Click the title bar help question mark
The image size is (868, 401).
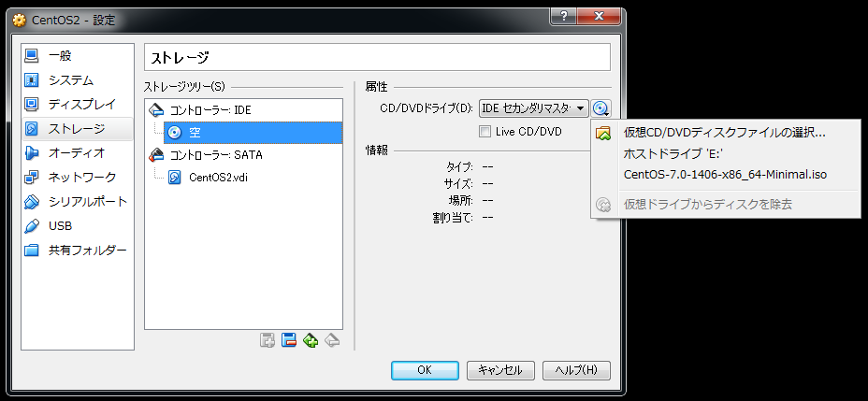click(x=563, y=17)
